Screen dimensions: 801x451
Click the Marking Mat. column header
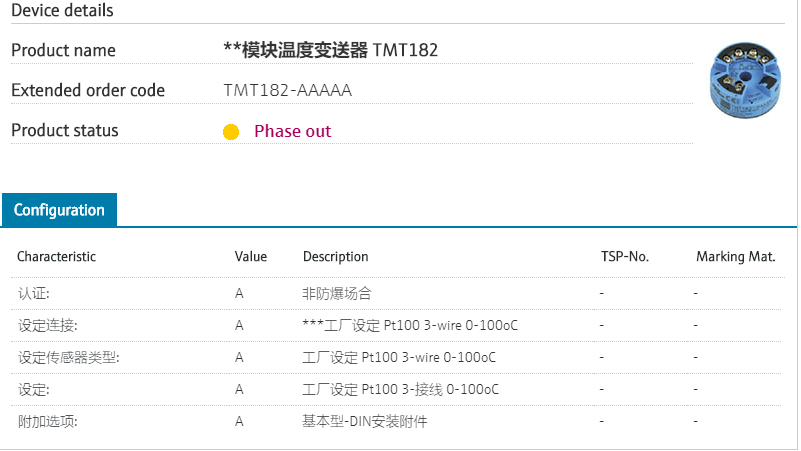tap(736, 257)
